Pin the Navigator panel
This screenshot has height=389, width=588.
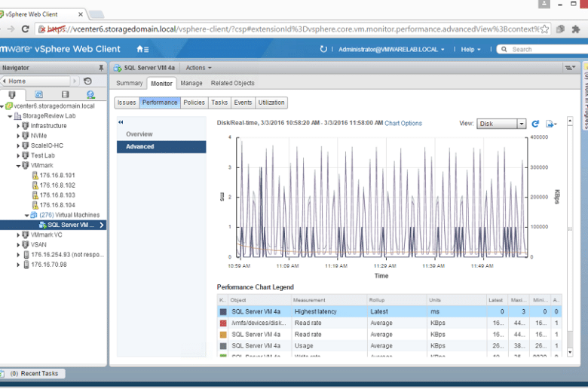click(101, 68)
